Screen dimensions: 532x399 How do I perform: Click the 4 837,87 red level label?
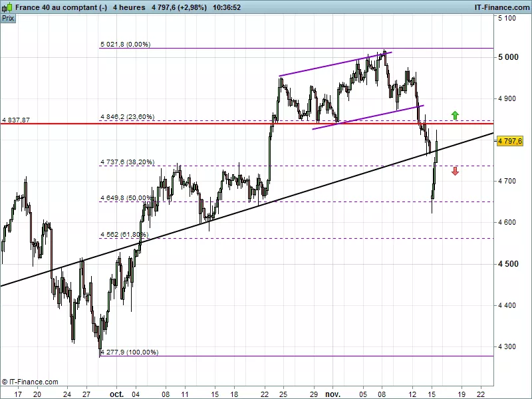coord(16,120)
